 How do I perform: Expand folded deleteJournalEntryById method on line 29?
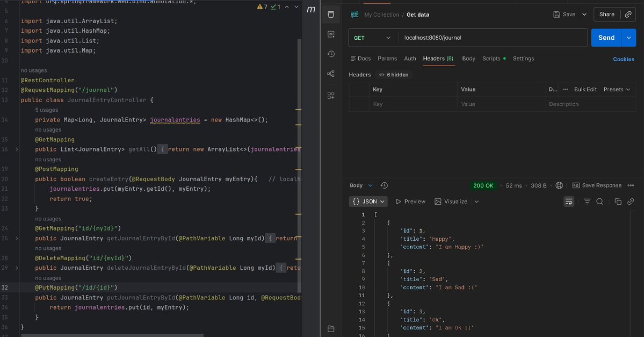coord(17,268)
